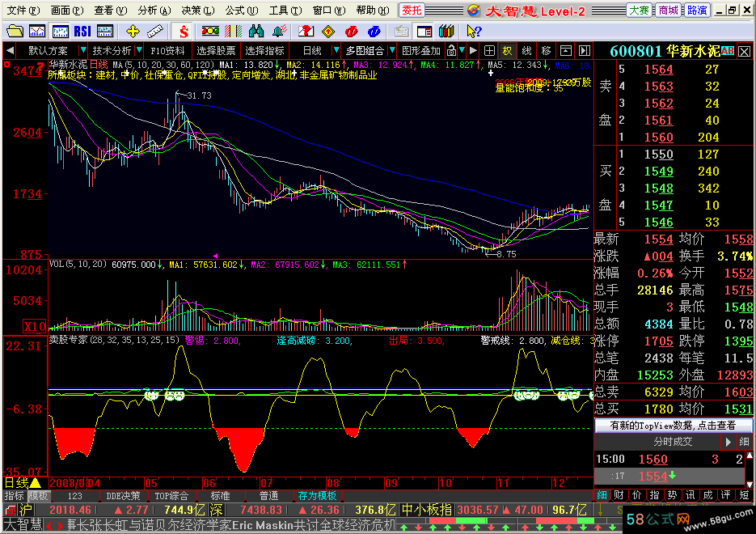This screenshot has height=534, width=756.
Task: Open the binoculars search tool
Action: [x=256, y=32]
